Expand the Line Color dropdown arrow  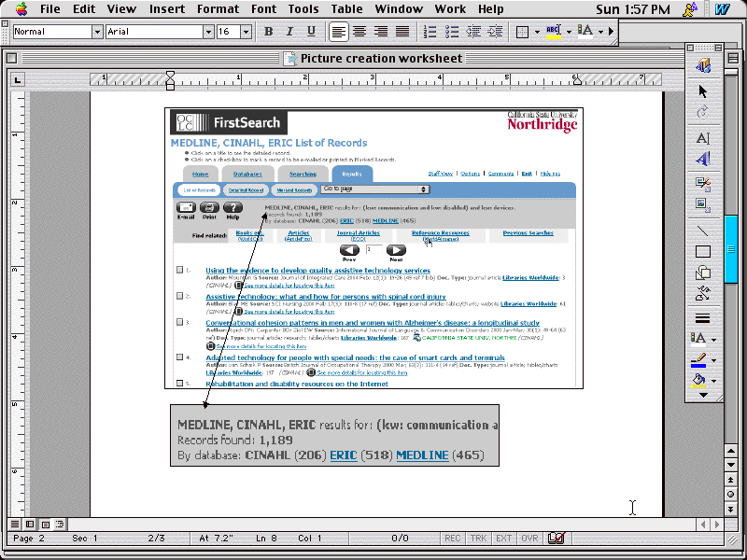tap(713, 360)
